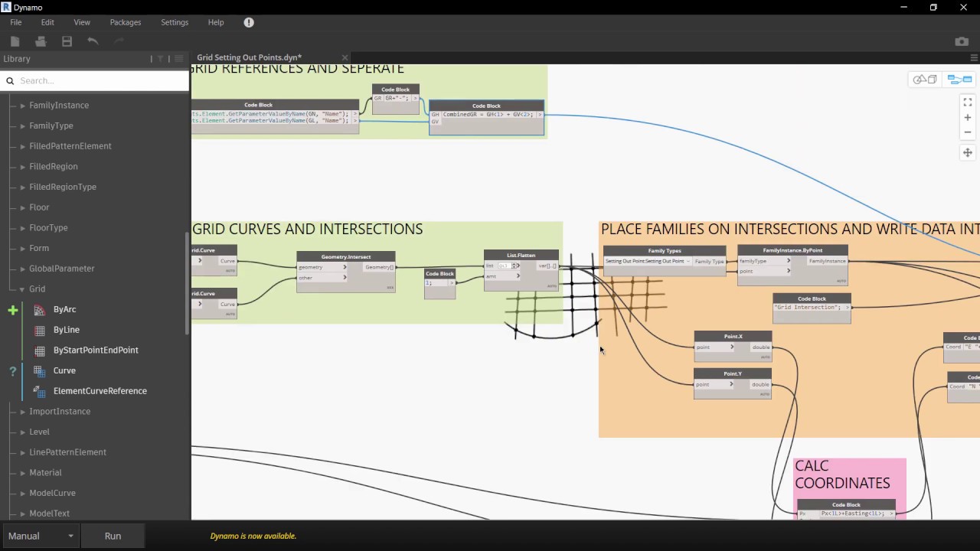Open the notification alert icon in the menu bar

click(x=249, y=22)
